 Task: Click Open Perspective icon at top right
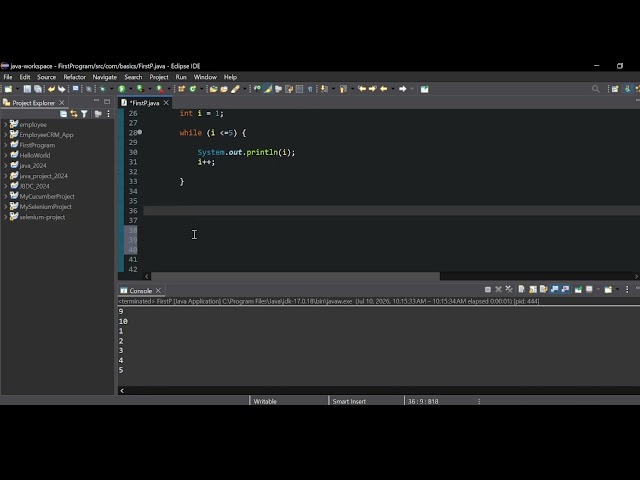tap(615, 89)
